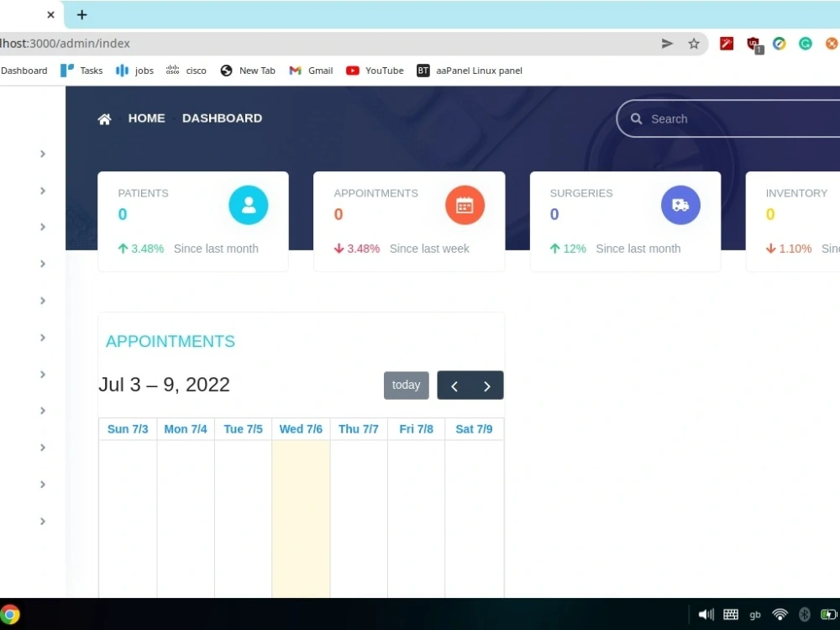
Task: Open the YouTube bookmark
Action: 375,71
